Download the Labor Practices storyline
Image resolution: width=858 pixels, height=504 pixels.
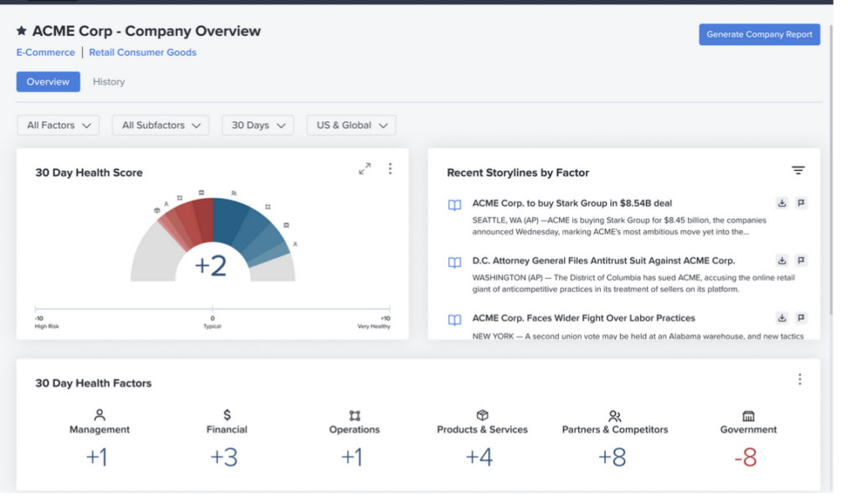(782, 318)
